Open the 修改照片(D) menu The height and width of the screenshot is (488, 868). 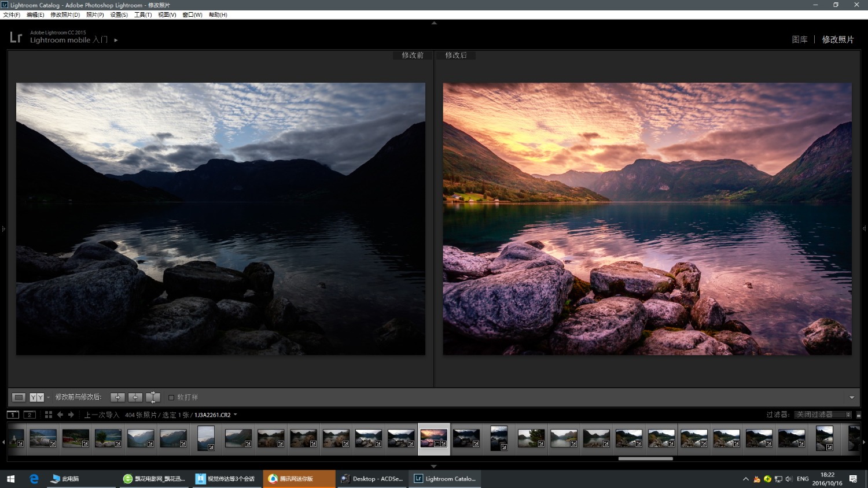(65, 15)
